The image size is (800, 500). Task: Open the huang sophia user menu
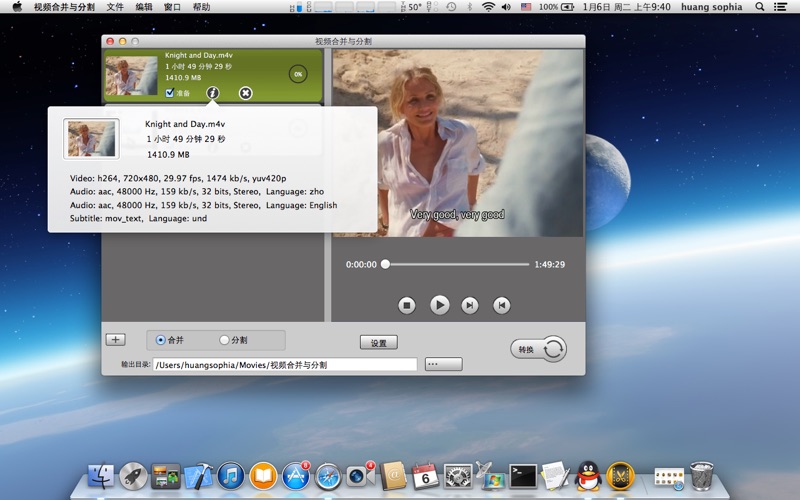point(712,7)
